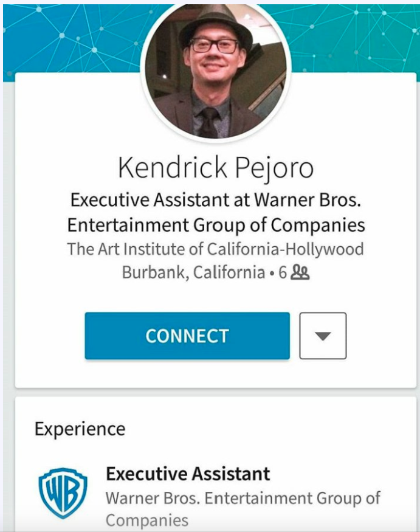The width and height of the screenshot is (420, 532).
Task: Click the connection count number 6
Action: click(283, 272)
